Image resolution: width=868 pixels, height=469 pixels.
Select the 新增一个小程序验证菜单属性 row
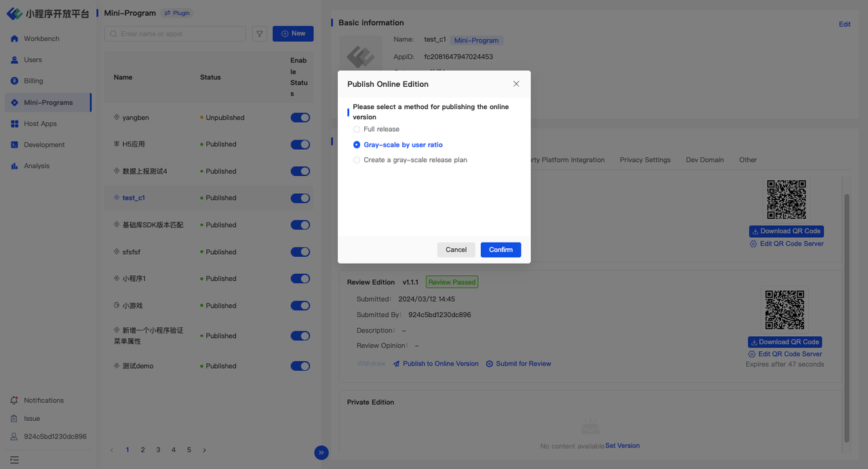point(209,336)
